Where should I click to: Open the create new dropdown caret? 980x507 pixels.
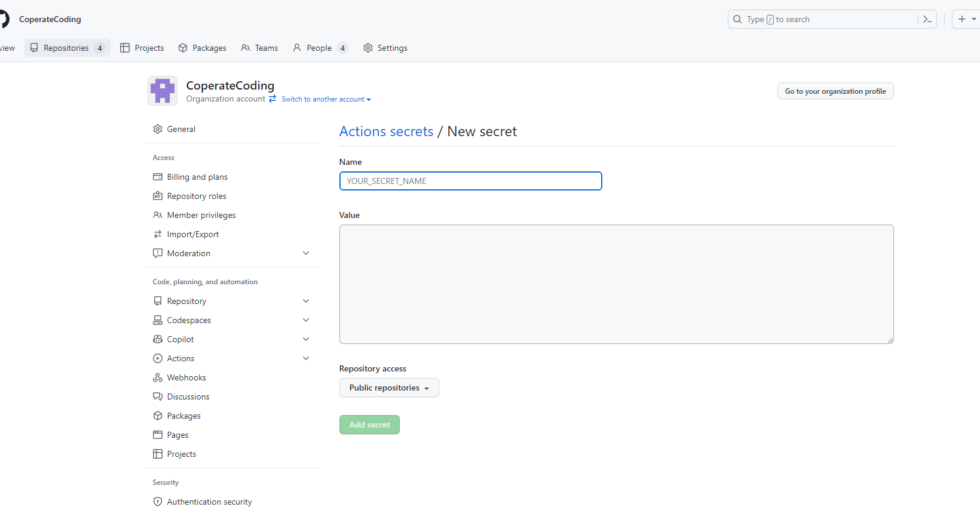point(974,19)
